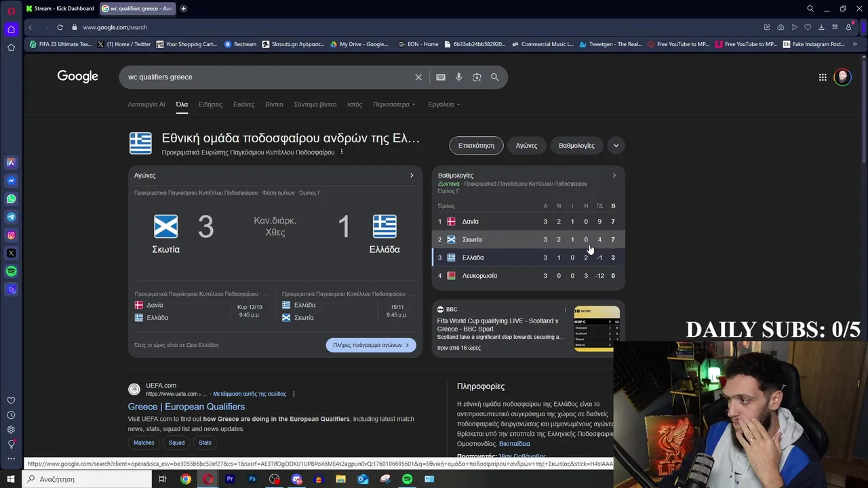Open Βικιπαίδεια link in info panel
The width and height of the screenshot is (868, 488).
[515, 444]
